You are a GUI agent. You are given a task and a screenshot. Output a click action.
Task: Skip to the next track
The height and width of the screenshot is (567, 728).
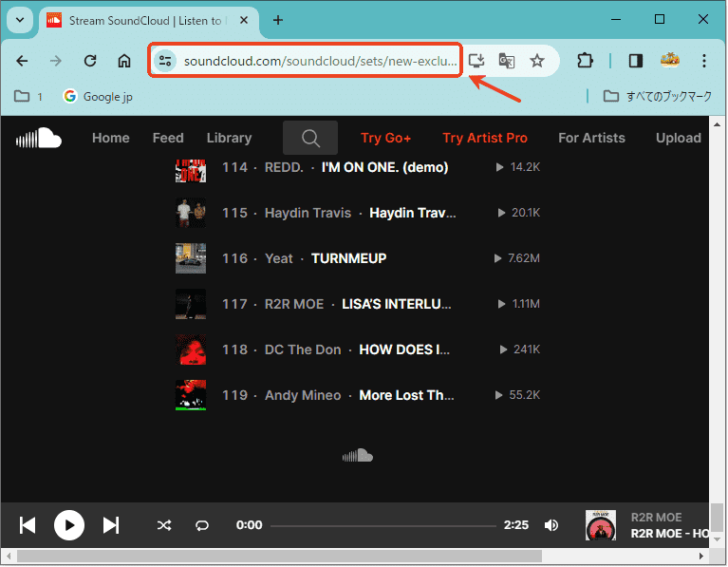click(x=111, y=525)
